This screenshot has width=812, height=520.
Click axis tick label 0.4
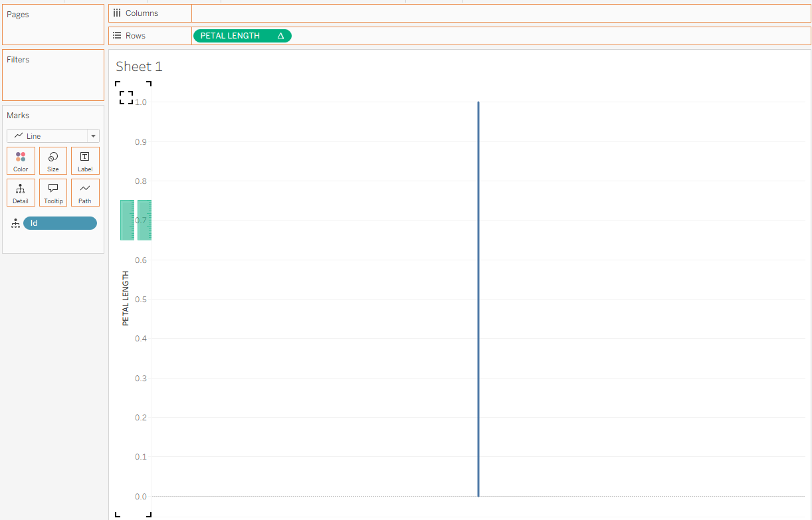(141, 339)
